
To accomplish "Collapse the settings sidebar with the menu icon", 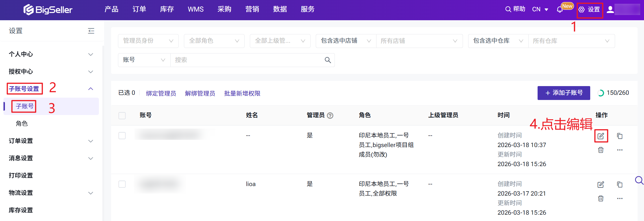I will point(91,31).
